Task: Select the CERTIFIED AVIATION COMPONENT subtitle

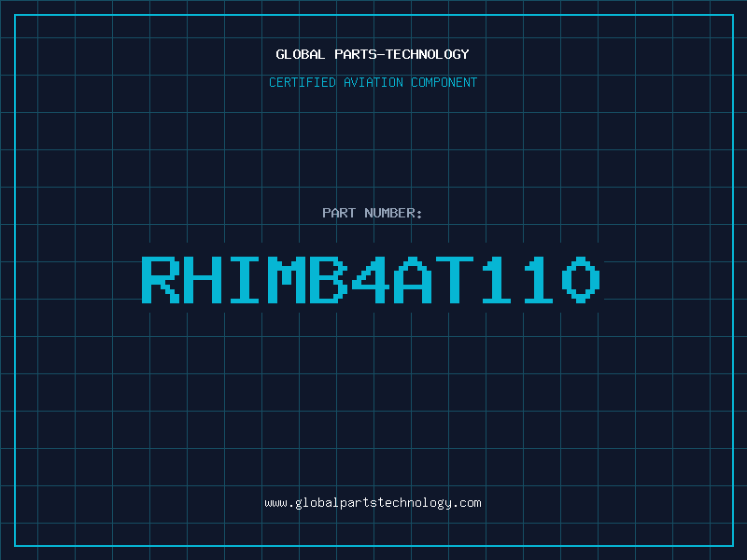Action: (373, 82)
